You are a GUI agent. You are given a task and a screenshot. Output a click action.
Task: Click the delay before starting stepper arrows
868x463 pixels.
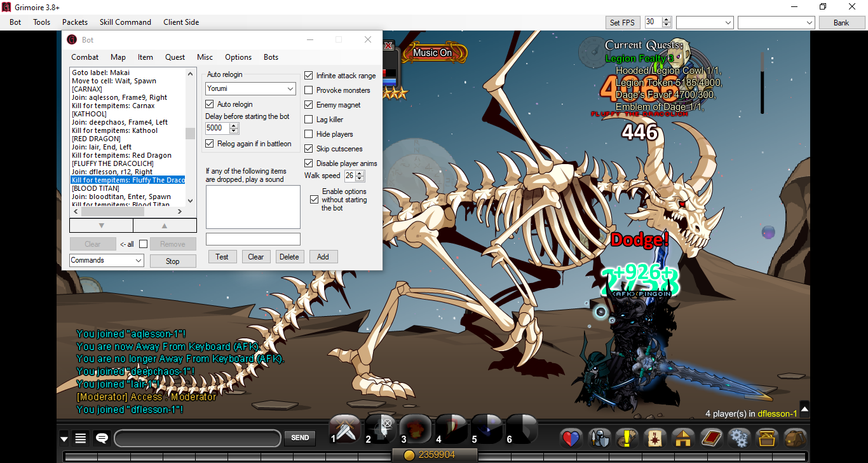pyautogui.click(x=234, y=128)
